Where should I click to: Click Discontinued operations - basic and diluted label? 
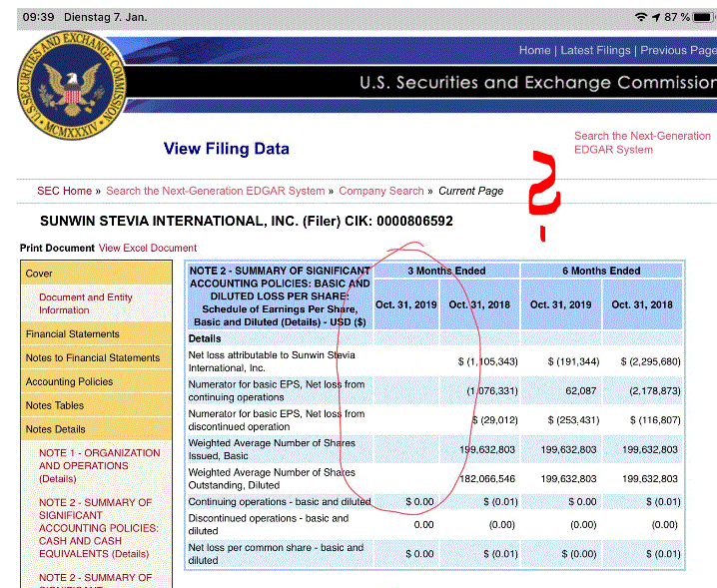(269, 524)
